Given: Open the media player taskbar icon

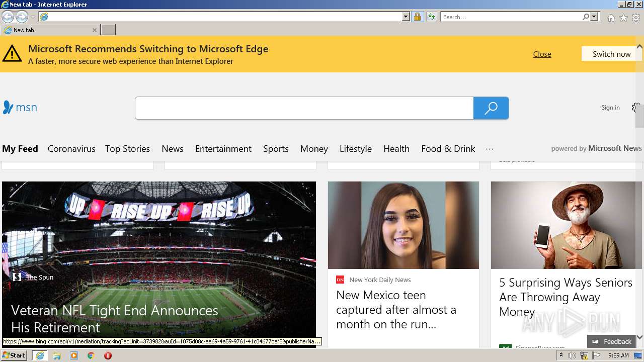Looking at the screenshot, I should click(x=74, y=355).
